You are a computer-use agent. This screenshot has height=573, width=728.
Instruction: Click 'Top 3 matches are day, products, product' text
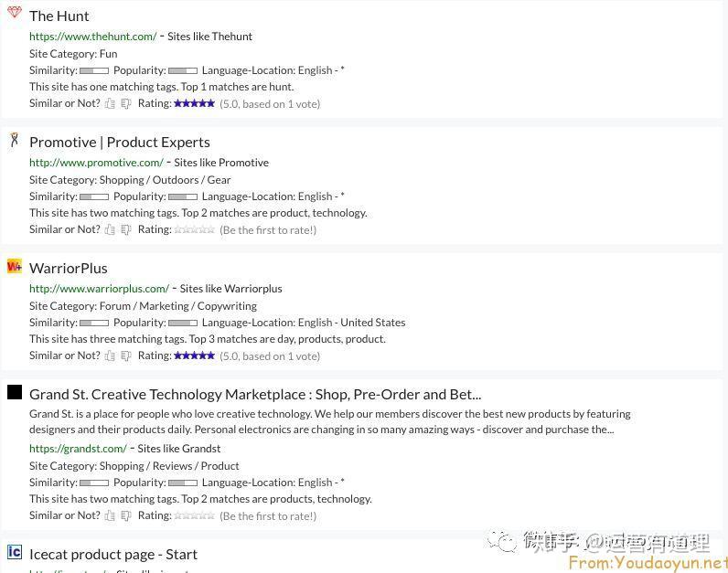(287, 339)
